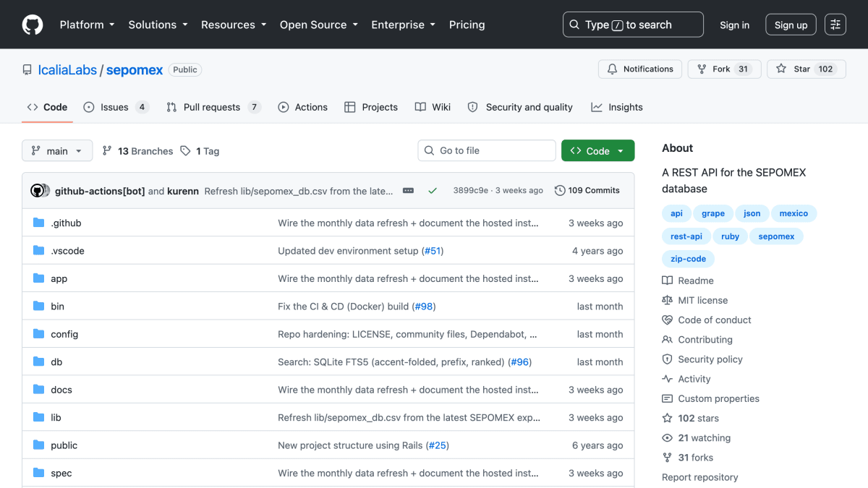
Task: Click the Go to file input field
Action: tap(487, 150)
